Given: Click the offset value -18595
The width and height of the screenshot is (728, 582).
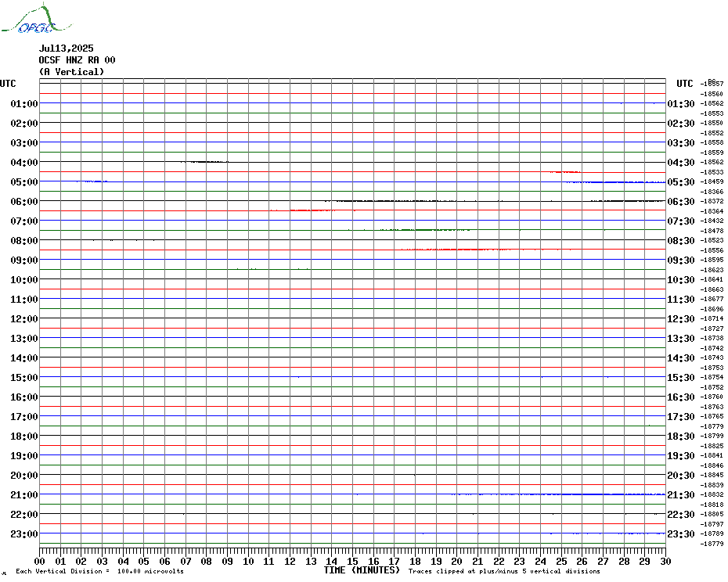Looking at the screenshot, I should (712, 260).
